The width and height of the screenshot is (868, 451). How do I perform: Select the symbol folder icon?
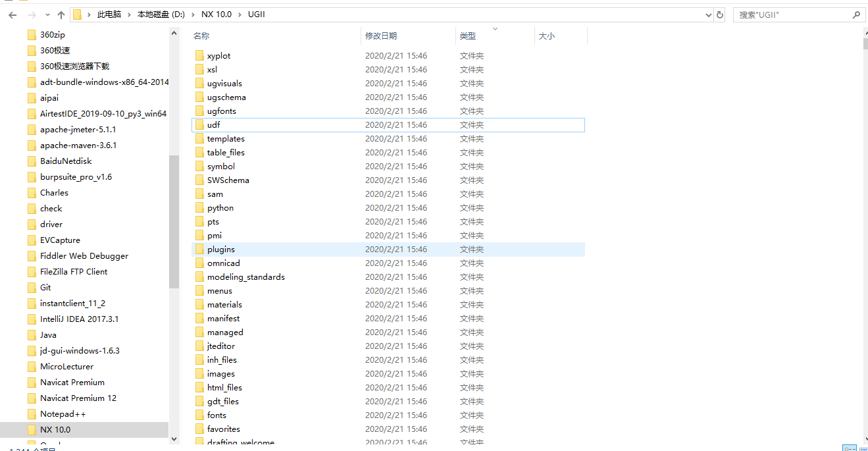(200, 166)
